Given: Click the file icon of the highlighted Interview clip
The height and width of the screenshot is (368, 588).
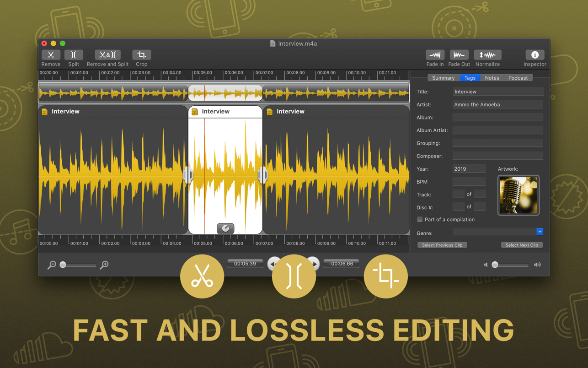Looking at the screenshot, I should (195, 112).
